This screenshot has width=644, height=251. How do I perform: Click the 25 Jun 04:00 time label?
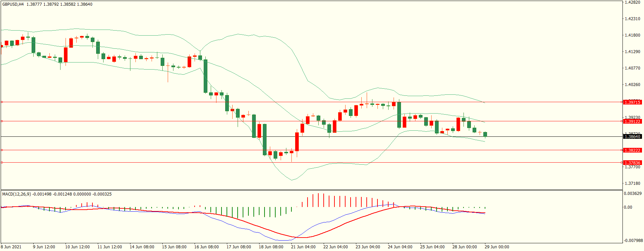432,247
